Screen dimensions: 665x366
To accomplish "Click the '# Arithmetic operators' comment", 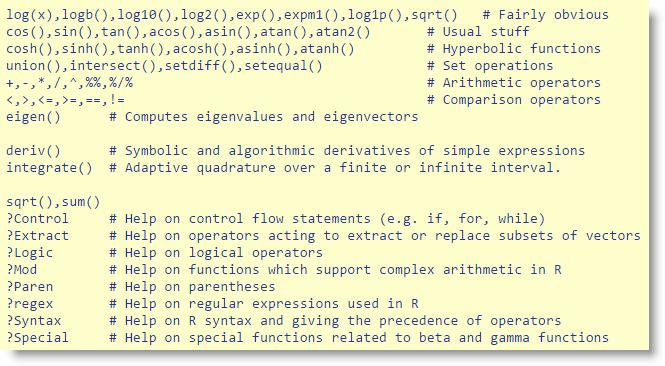I will pos(514,83).
